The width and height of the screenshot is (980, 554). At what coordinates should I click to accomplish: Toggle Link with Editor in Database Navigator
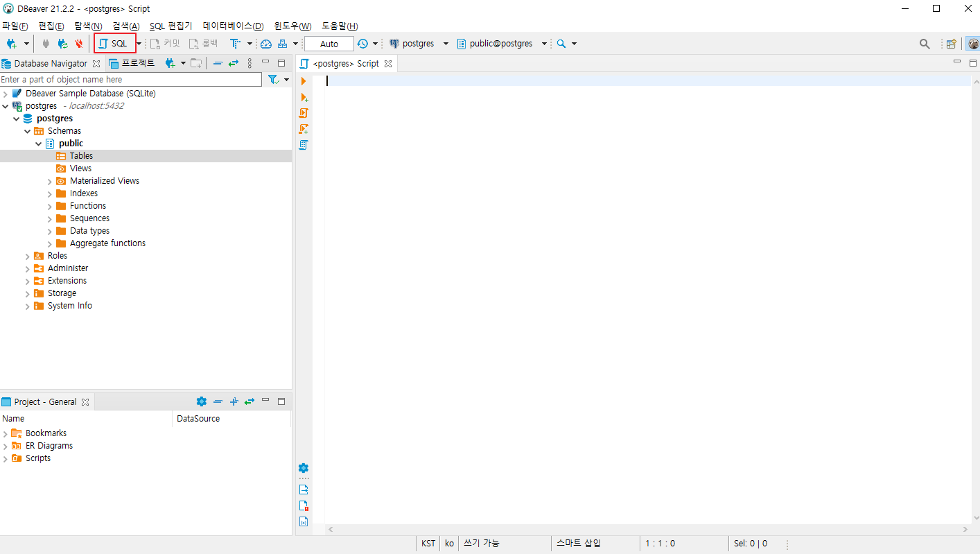tap(234, 63)
